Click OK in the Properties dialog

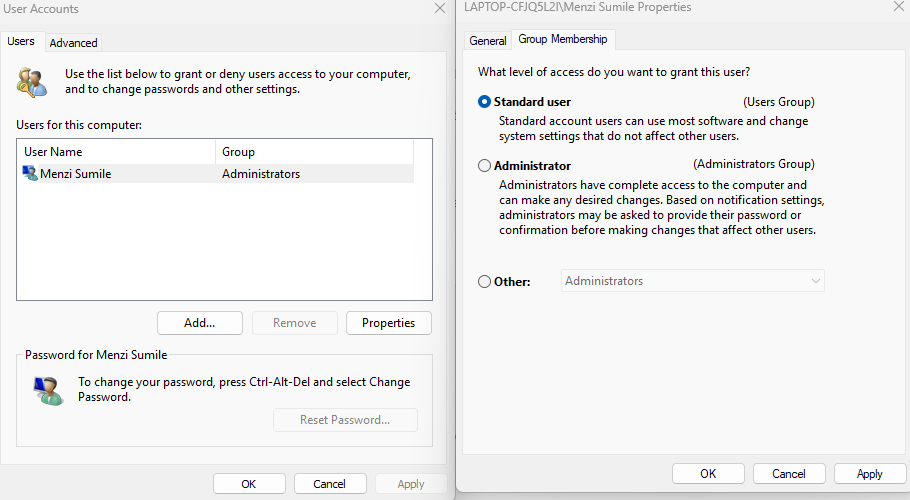[708, 473]
